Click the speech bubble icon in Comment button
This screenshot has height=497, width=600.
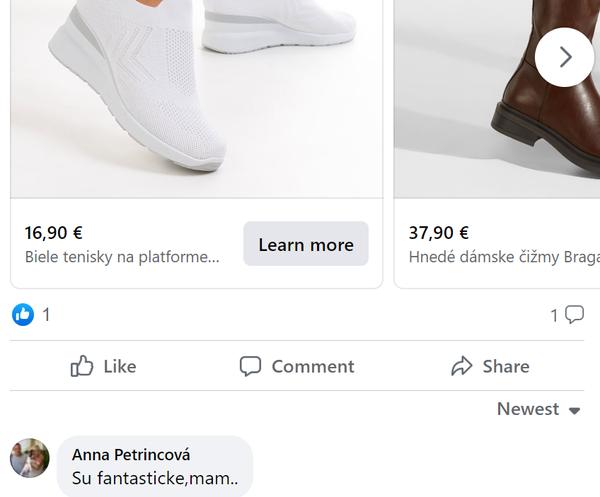(x=251, y=366)
